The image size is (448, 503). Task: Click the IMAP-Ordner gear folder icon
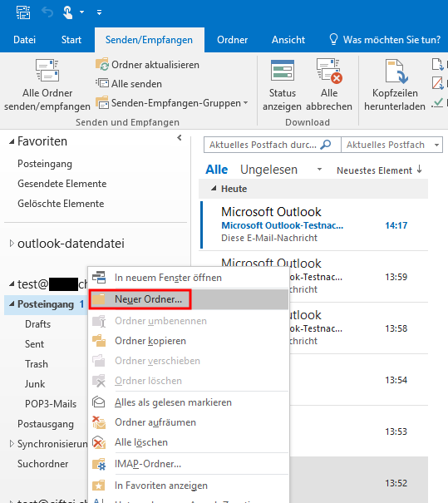(x=99, y=464)
